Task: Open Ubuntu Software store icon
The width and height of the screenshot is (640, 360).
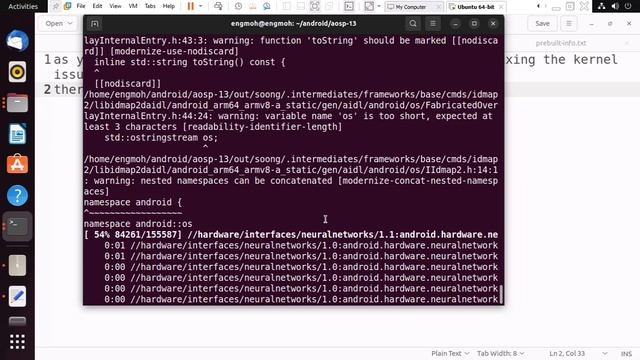Action: (x=17, y=164)
